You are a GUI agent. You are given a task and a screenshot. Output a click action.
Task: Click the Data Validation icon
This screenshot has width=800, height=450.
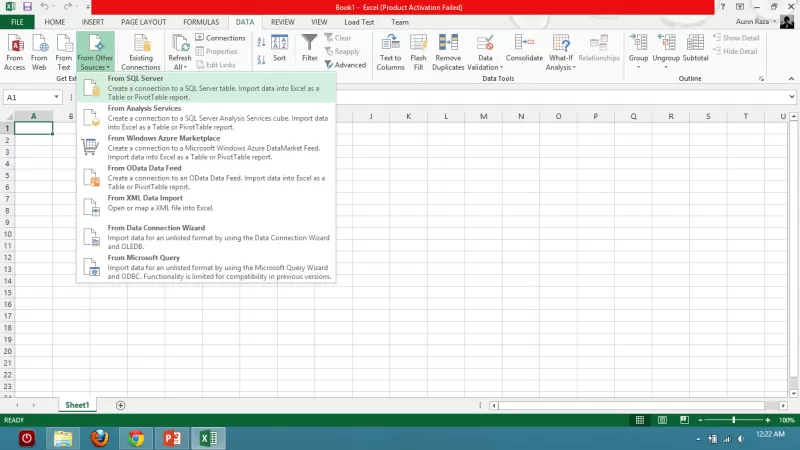coord(485,45)
